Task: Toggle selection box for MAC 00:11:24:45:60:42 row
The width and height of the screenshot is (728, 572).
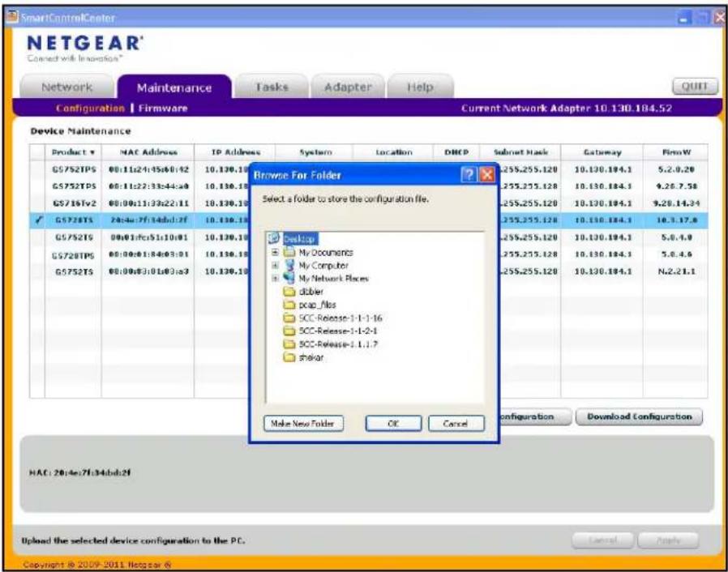Action: tap(37, 169)
